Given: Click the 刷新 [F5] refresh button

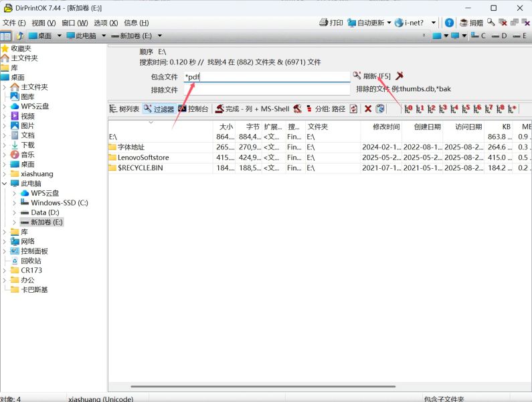Looking at the screenshot, I should 372,76.
